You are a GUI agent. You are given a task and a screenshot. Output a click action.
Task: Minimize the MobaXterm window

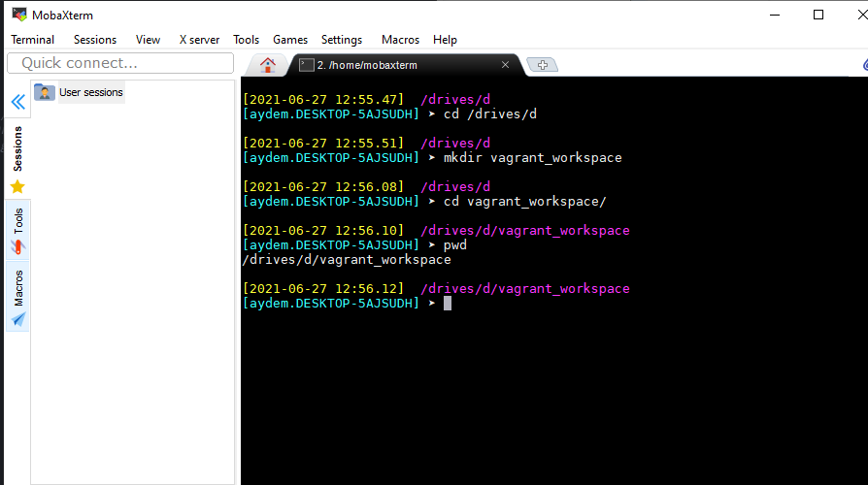775,15
